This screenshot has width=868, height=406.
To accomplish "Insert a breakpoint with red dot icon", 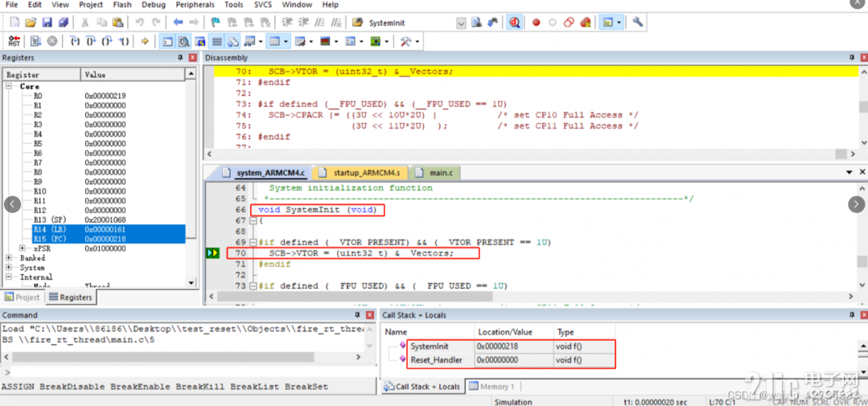I will point(536,23).
